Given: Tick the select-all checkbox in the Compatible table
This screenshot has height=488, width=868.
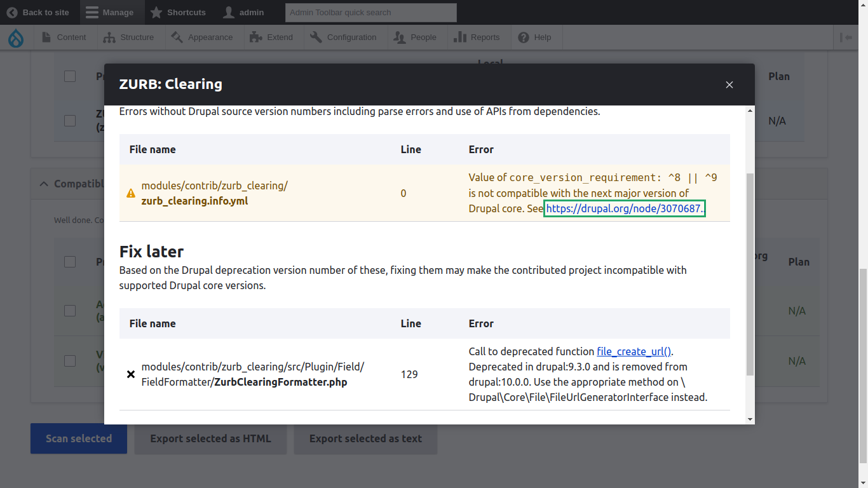Looking at the screenshot, I should 69,262.
